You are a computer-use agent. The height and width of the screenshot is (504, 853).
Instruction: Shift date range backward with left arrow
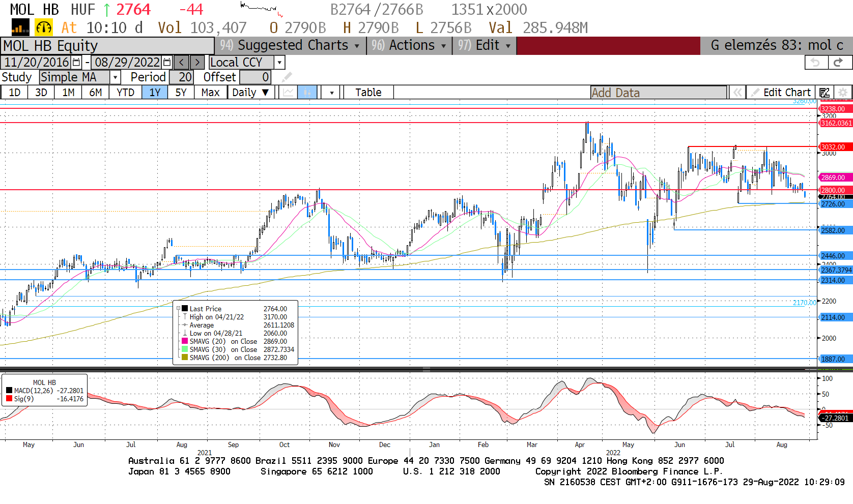[182, 62]
